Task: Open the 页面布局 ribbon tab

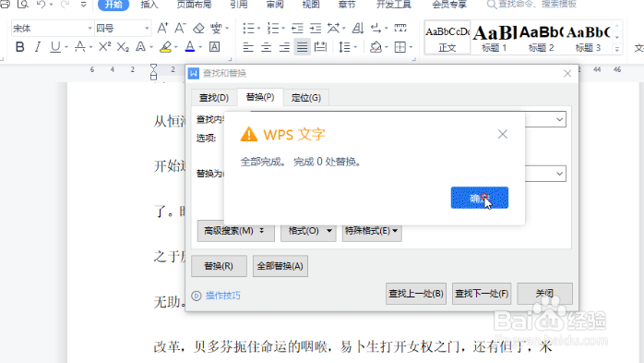Action: 194,5
